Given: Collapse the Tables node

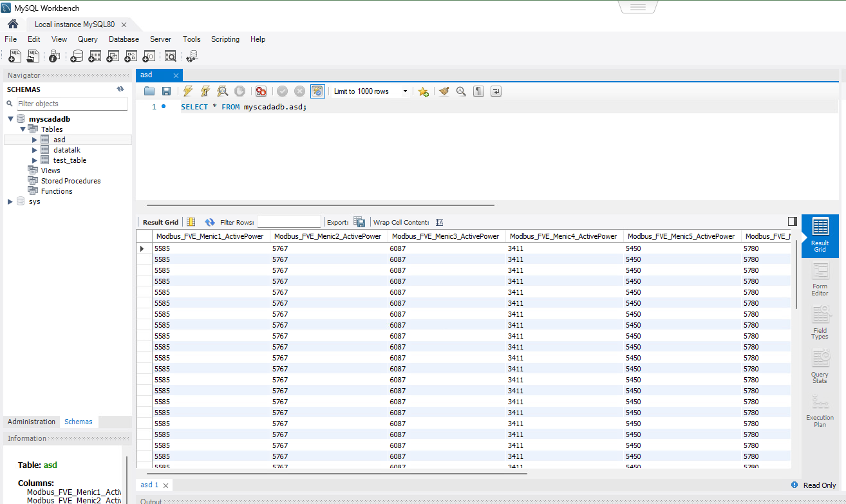Looking at the screenshot, I should click(x=23, y=129).
